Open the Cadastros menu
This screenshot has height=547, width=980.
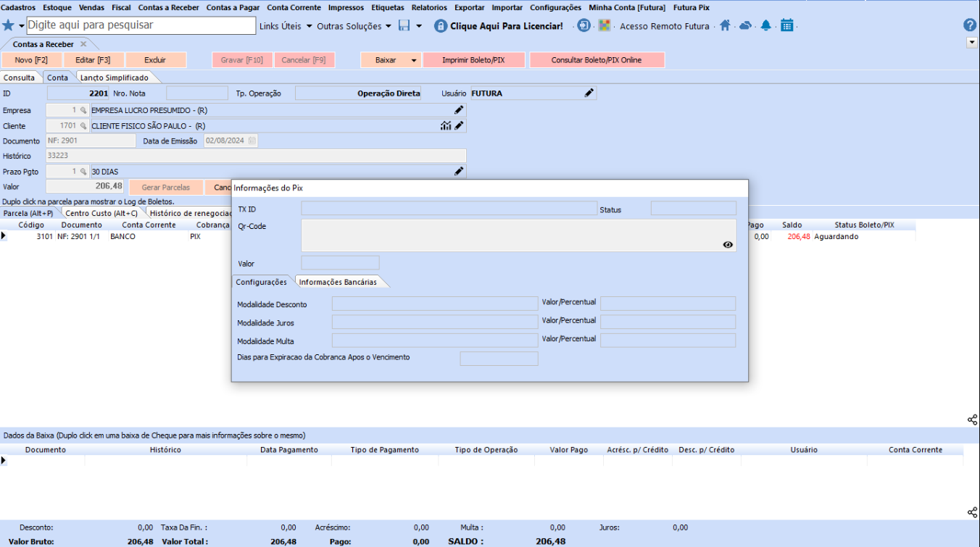(x=19, y=7)
